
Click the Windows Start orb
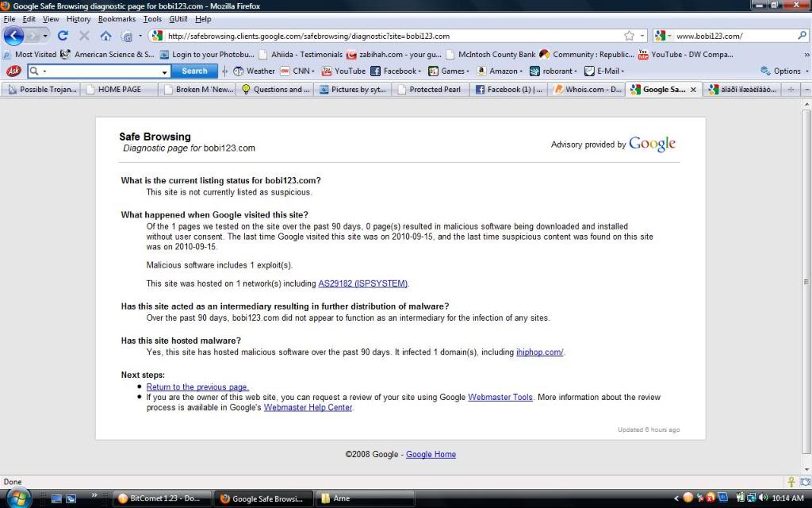(x=17, y=498)
